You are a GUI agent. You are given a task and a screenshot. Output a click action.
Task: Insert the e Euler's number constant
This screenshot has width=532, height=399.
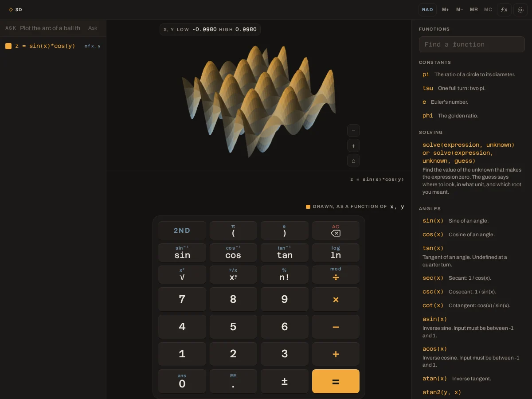(472, 102)
